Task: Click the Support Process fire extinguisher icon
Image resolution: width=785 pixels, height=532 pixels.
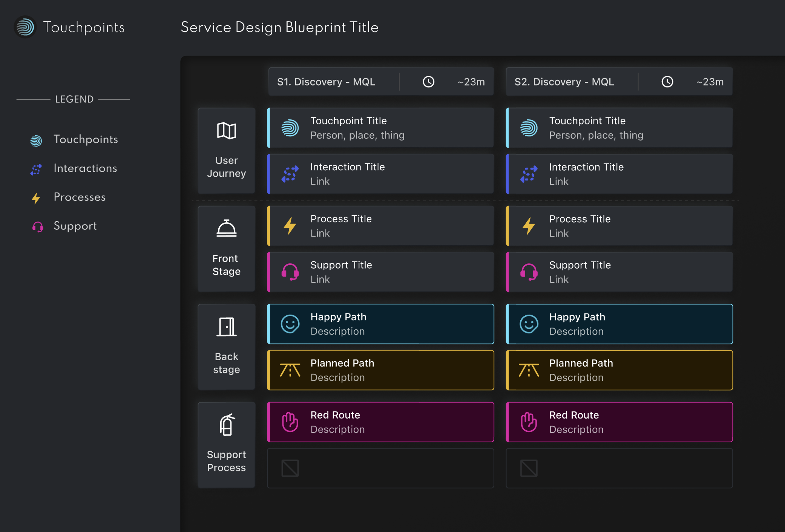Action: point(227,425)
